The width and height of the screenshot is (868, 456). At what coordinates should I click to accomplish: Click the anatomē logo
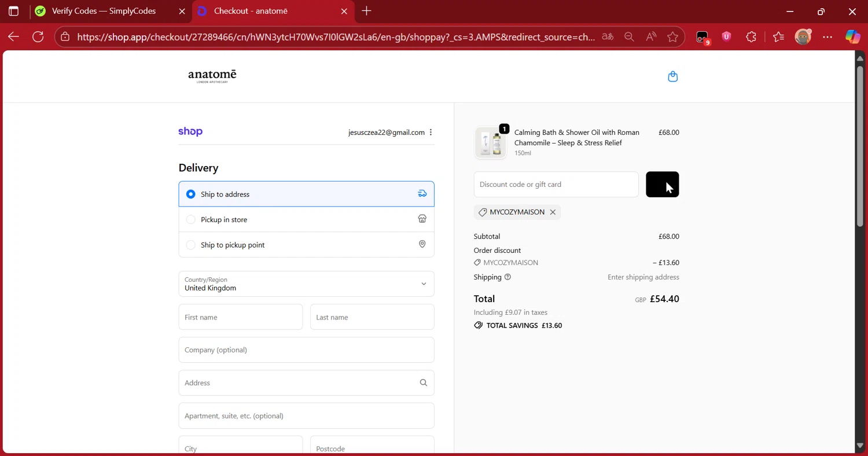[212, 76]
